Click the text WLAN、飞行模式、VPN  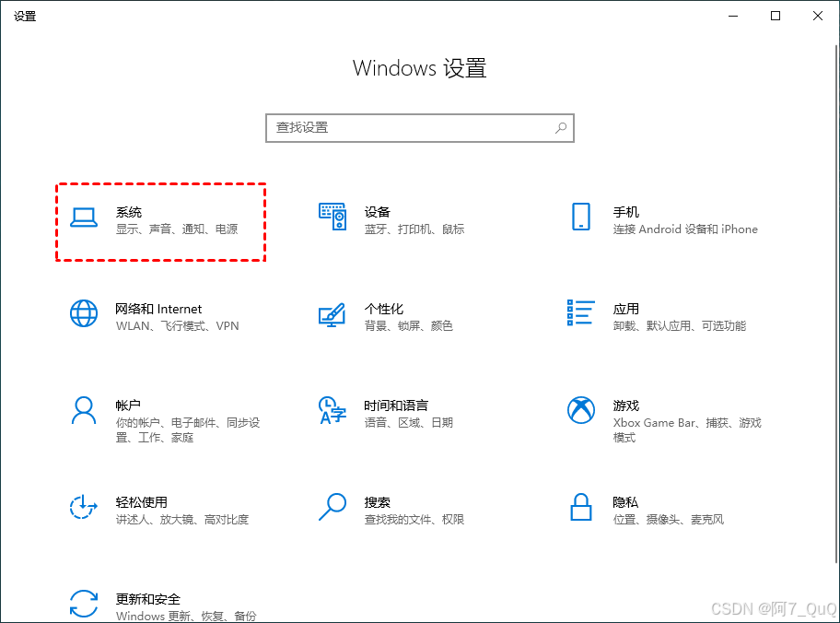coord(178,326)
